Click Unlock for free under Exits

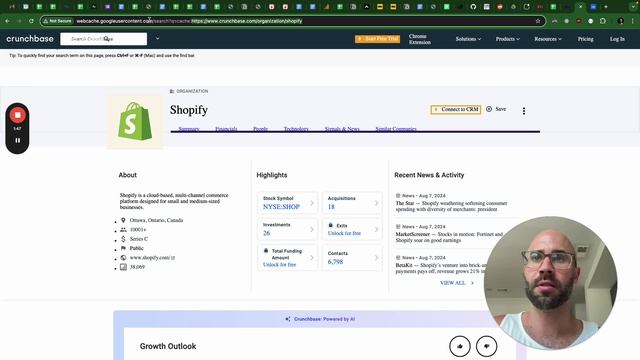(x=344, y=233)
